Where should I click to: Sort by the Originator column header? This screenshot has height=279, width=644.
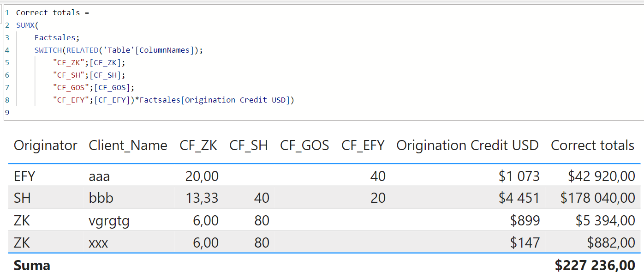pos(45,146)
